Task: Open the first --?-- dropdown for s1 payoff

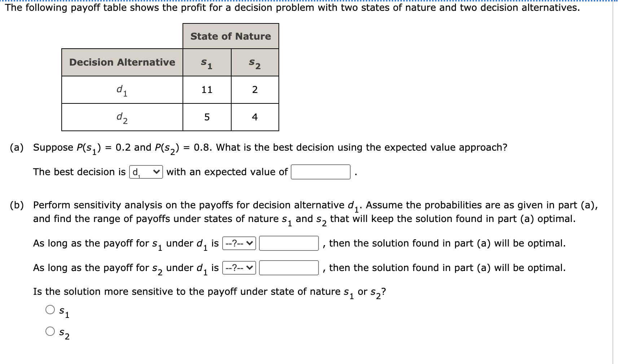Action: 239,243
